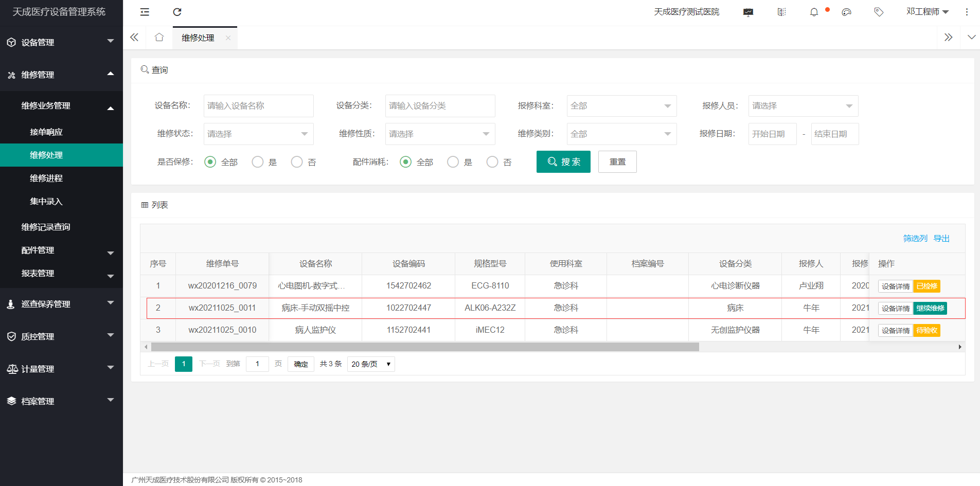Click the document icon next to monitor
Screen dimensions: 980x486
[781, 12]
